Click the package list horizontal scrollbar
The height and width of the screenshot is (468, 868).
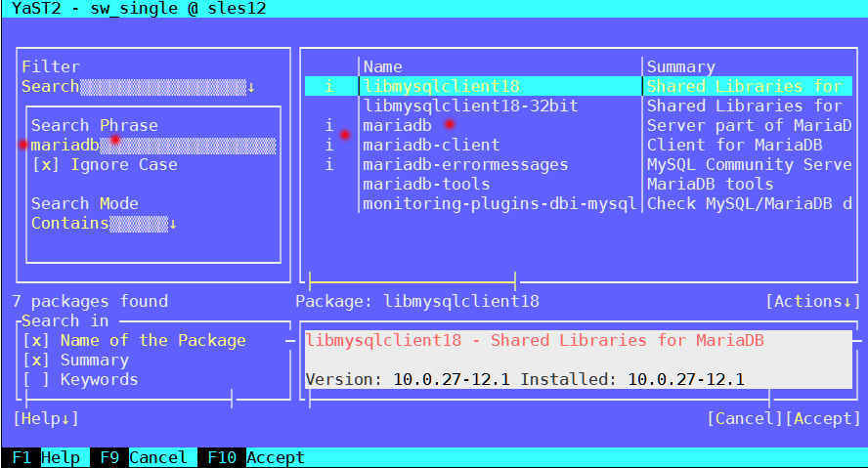[x=412, y=281]
